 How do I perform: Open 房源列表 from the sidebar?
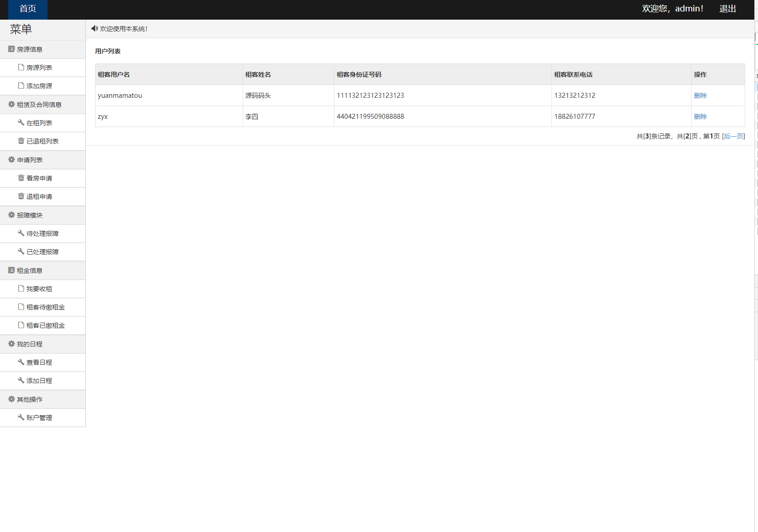pos(42,68)
